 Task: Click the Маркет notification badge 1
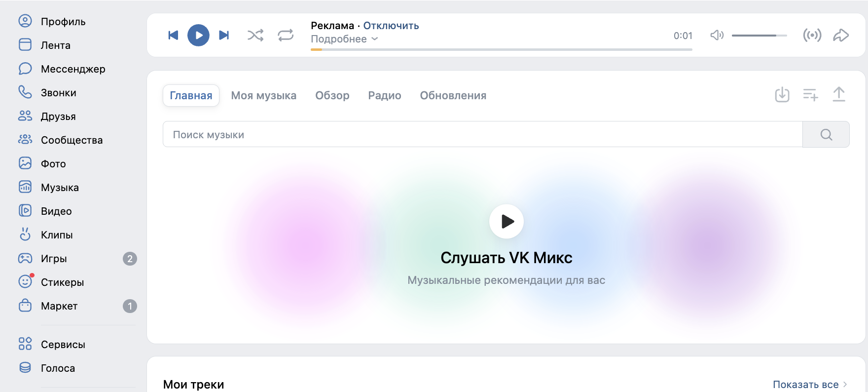coord(130,306)
